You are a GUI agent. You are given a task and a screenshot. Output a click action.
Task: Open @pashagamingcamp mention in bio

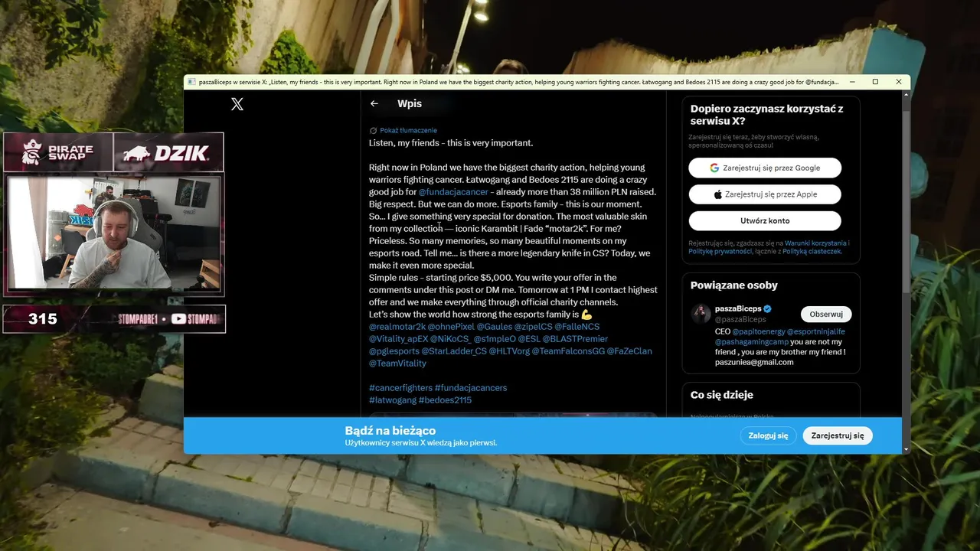tap(751, 342)
